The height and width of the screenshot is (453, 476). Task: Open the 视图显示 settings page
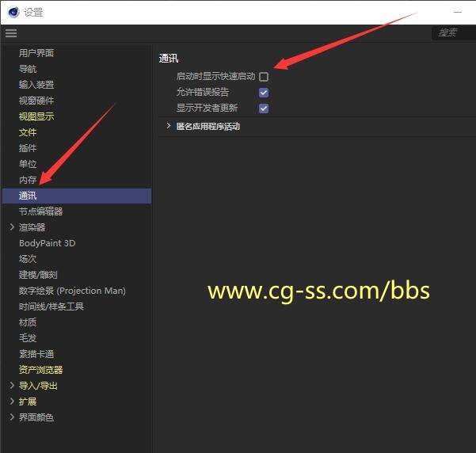pyautogui.click(x=36, y=116)
